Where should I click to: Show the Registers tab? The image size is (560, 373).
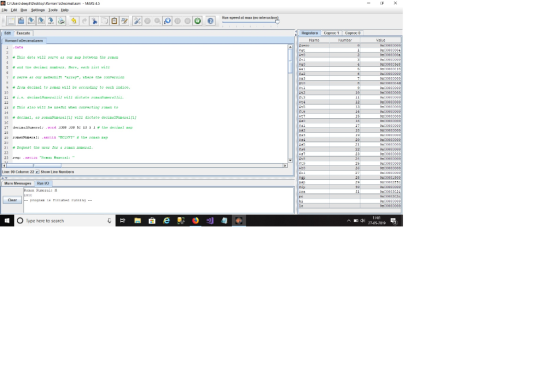(309, 33)
